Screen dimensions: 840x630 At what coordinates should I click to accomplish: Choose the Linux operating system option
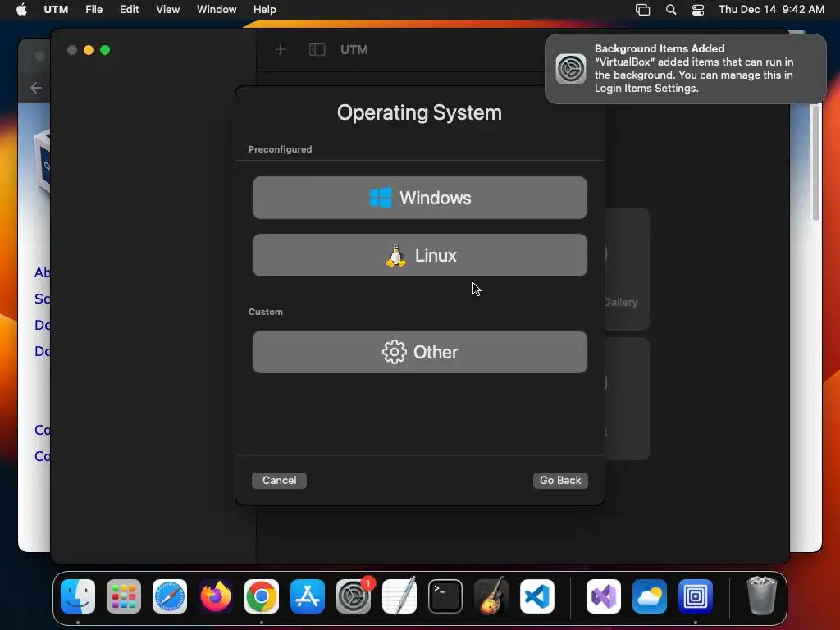[x=419, y=255]
